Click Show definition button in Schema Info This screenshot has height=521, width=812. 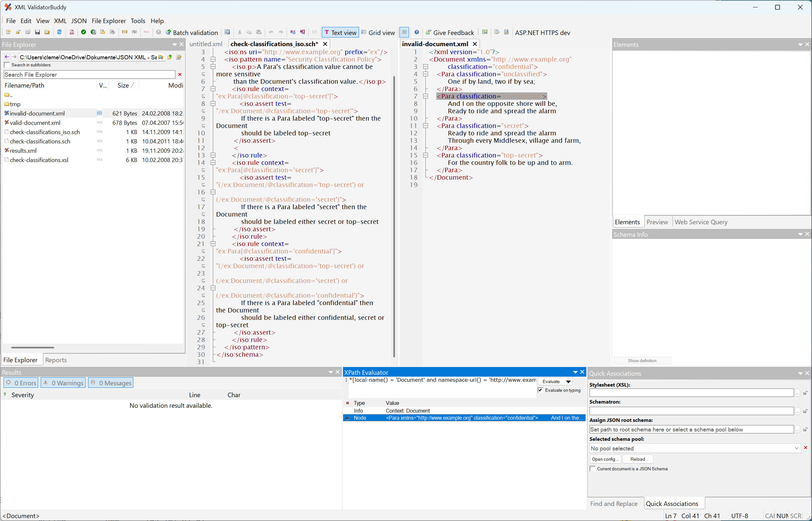(642, 361)
